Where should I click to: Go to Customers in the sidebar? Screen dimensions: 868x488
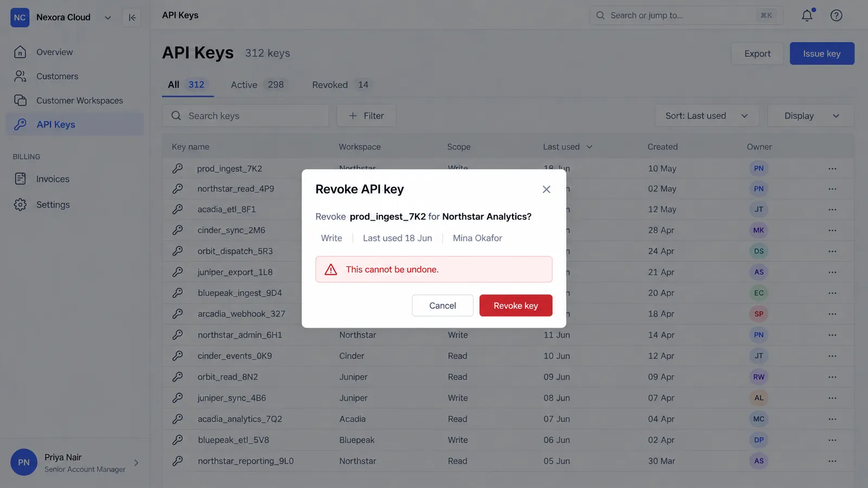(x=75, y=76)
